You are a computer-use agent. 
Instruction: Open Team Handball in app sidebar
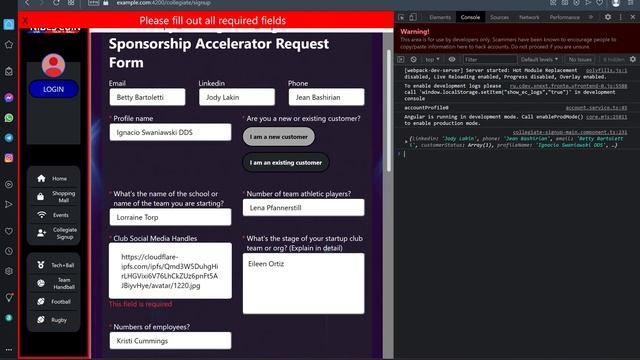(x=53, y=283)
